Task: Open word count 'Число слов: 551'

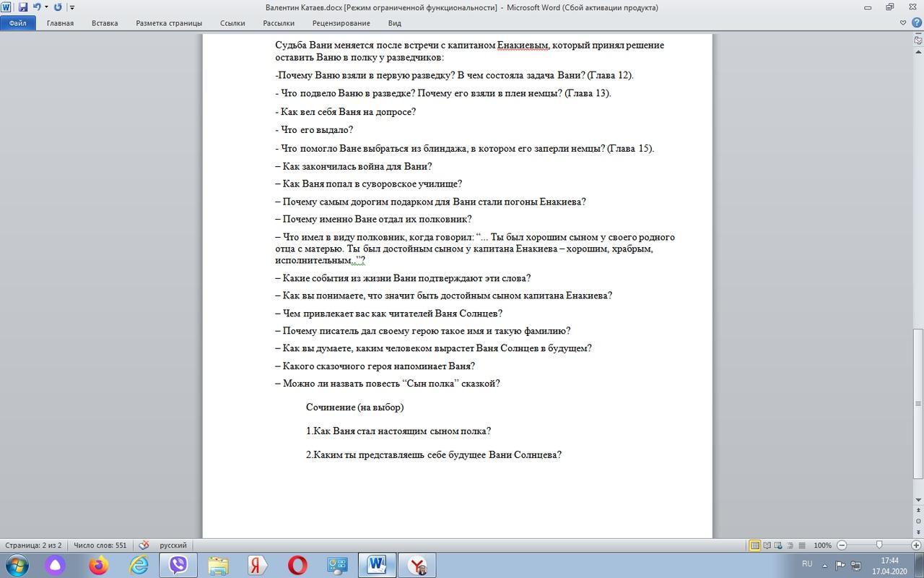Action: [100, 545]
